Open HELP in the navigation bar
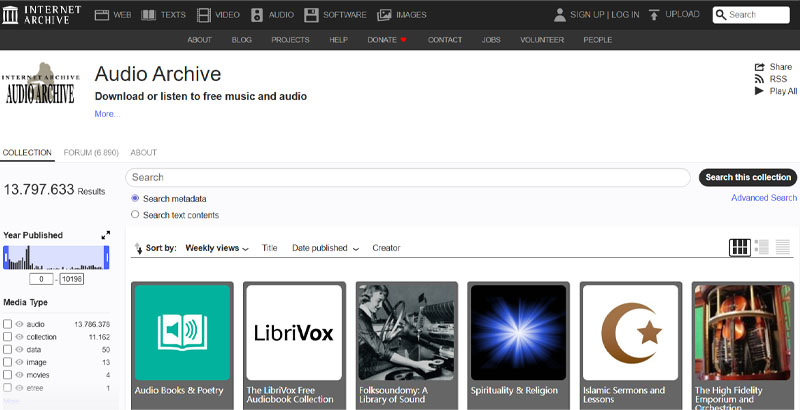 click(338, 40)
